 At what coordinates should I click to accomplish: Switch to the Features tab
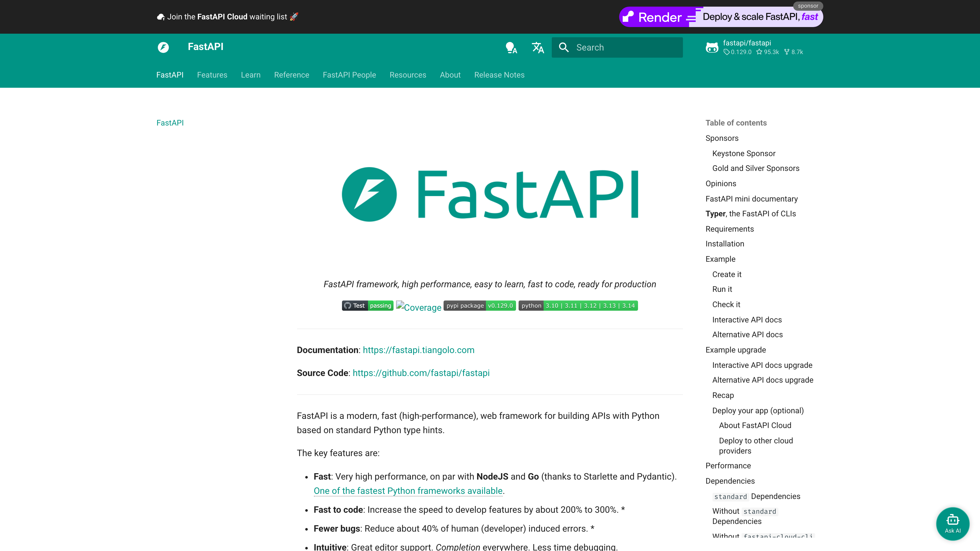(212, 75)
